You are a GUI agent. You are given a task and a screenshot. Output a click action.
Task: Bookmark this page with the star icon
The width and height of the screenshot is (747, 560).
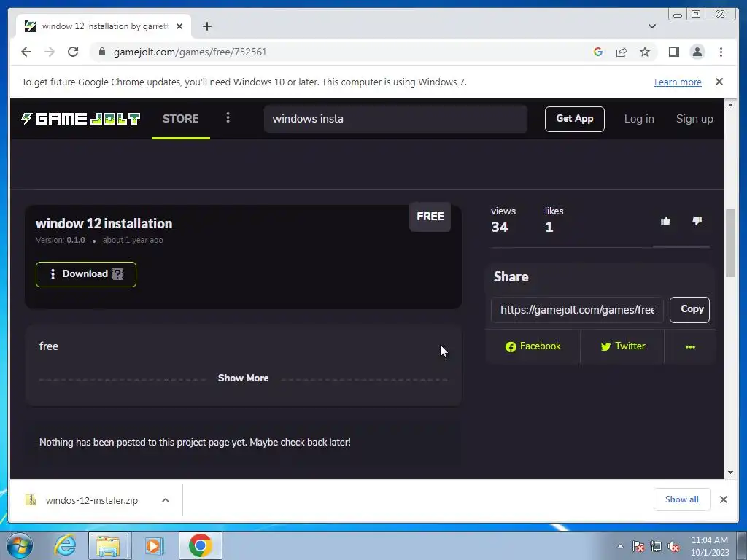click(645, 52)
